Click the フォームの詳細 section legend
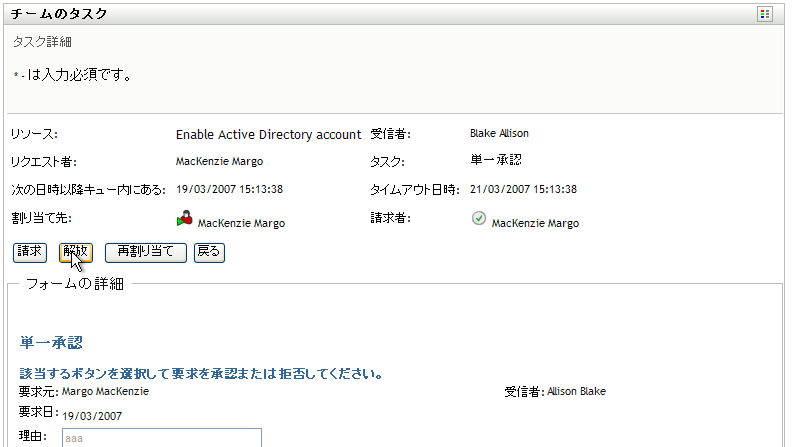 point(75,284)
